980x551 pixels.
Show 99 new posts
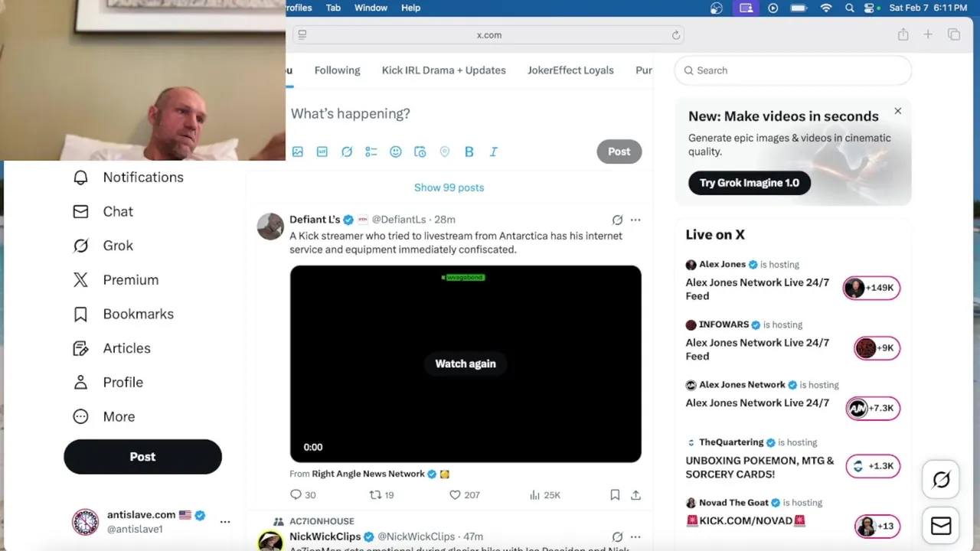[449, 187]
